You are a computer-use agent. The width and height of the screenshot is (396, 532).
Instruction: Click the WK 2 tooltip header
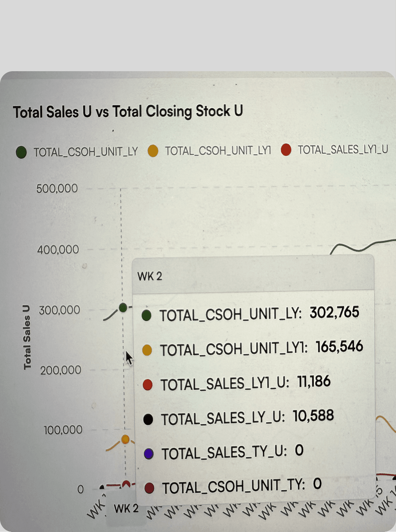(x=150, y=276)
